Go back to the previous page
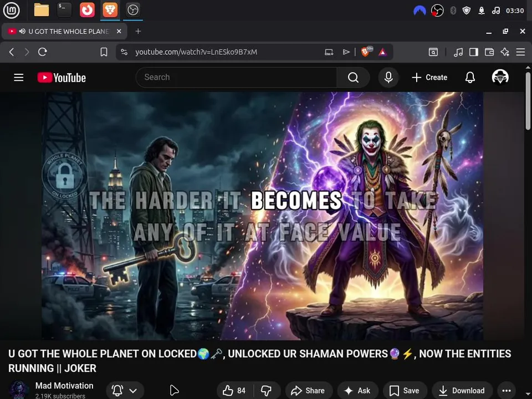Image resolution: width=532 pixels, height=399 pixels. pos(12,52)
